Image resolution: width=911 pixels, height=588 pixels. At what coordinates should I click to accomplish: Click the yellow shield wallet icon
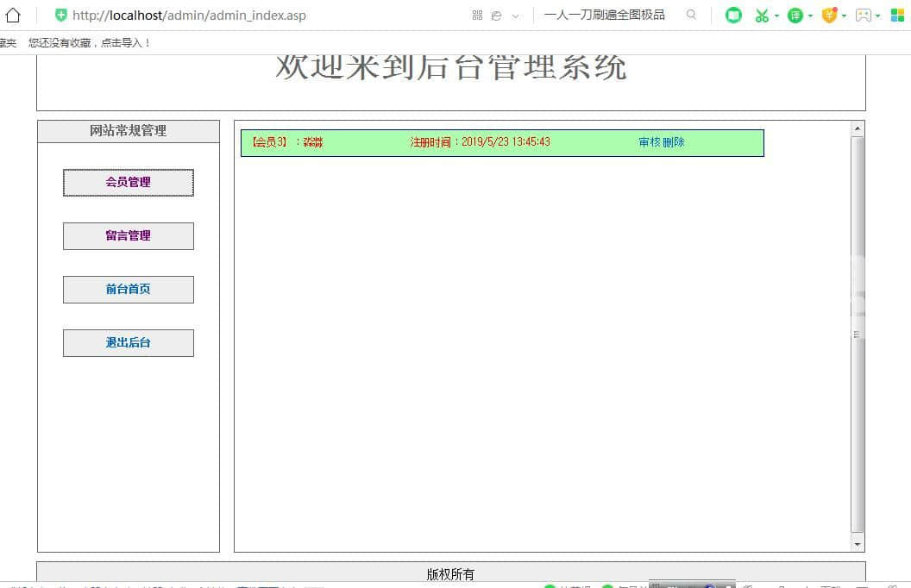coord(828,15)
